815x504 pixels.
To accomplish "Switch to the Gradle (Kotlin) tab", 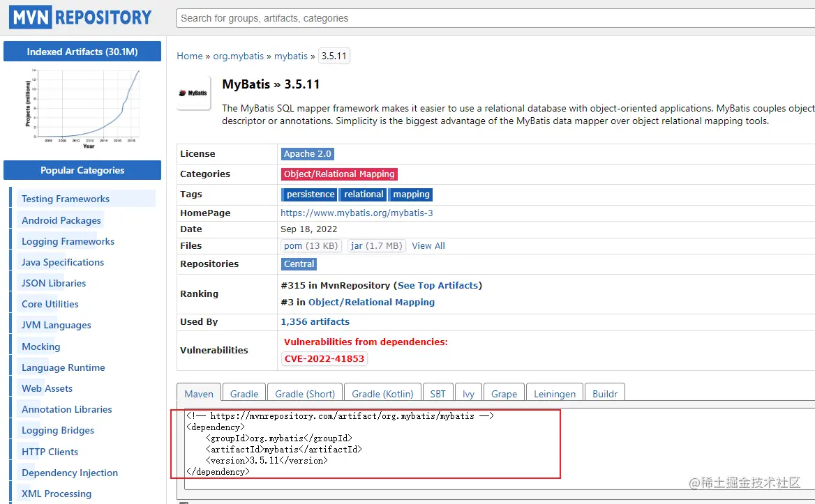I will (382, 393).
